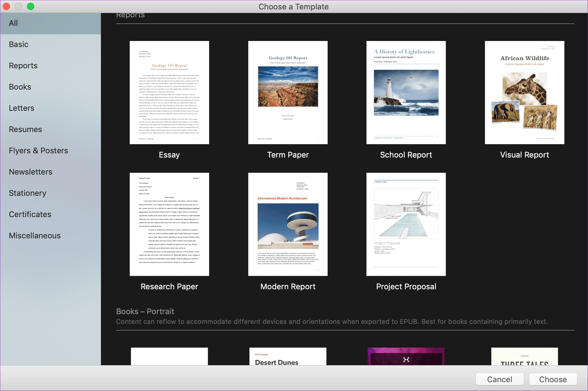
Task: Show Certificates templates
Action: tap(50, 214)
